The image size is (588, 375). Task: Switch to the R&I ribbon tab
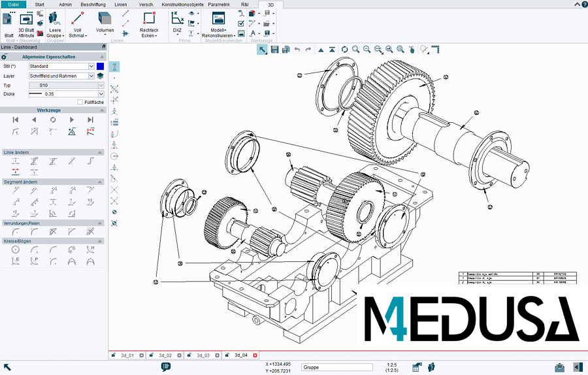point(244,5)
